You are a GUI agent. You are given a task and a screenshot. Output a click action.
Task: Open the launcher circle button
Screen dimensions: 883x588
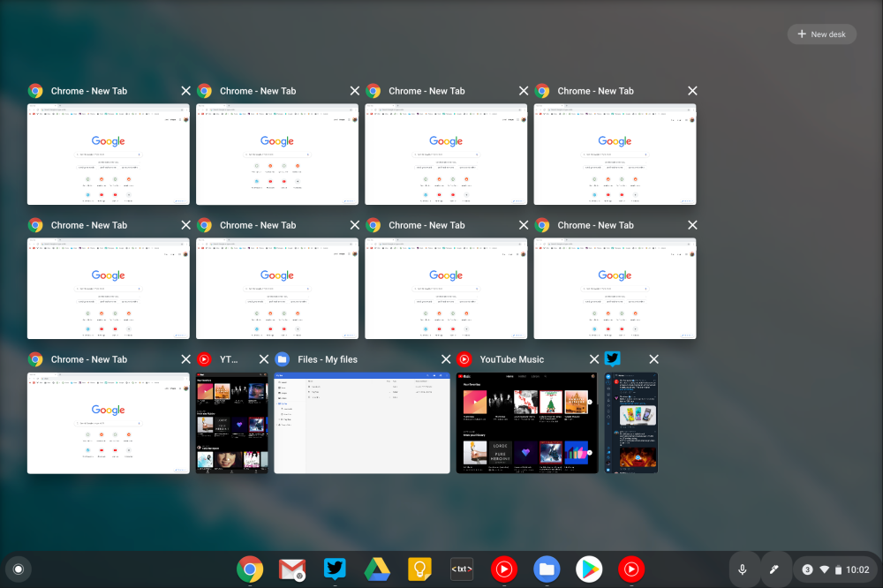click(18, 569)
